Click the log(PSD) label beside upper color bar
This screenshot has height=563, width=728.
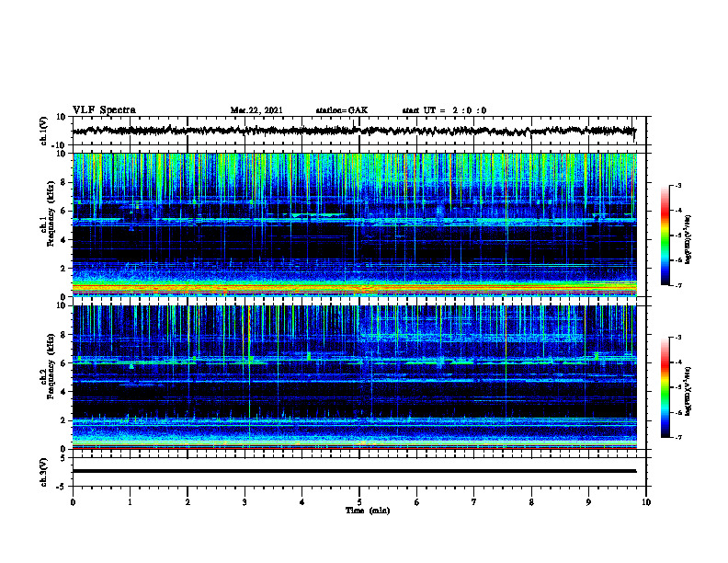(688, 240)
